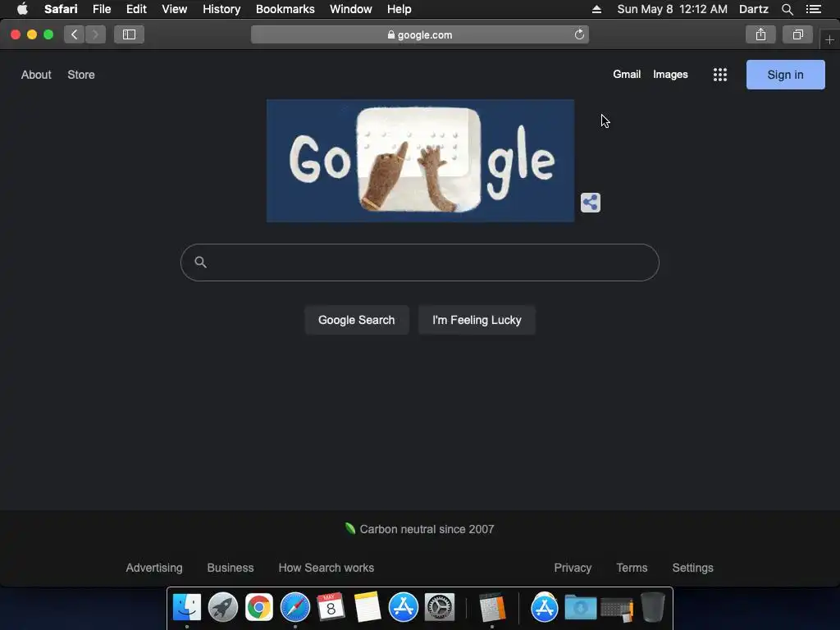Open a new tab with the plus button
840x630 pixels.
point(829,40)
